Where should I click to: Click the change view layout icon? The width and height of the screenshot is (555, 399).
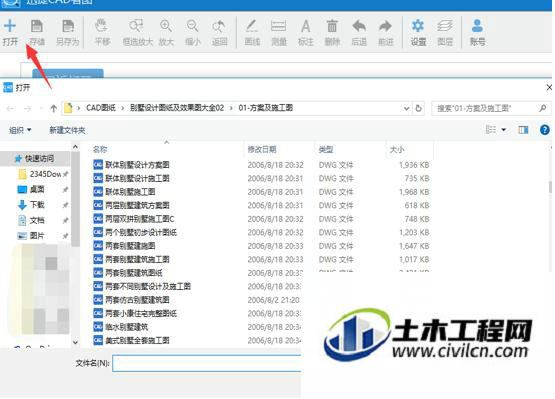tap(491, 130)
